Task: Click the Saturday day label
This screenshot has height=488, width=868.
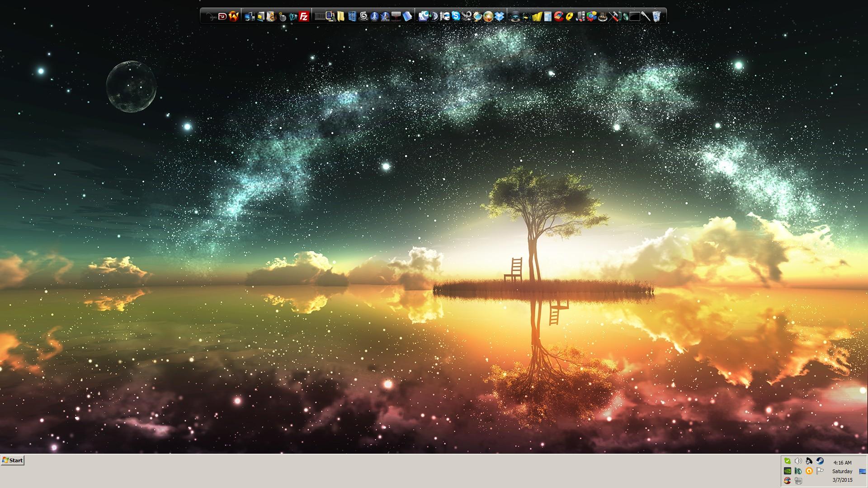Action: (x=842, y=471)
